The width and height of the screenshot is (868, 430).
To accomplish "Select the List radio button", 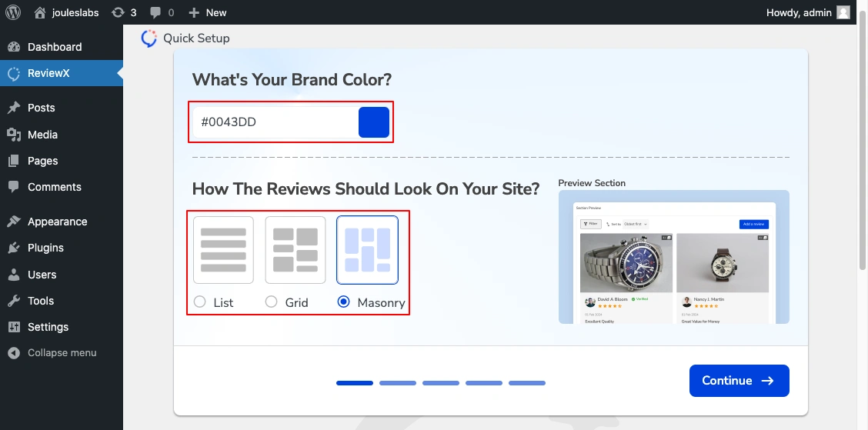I will (200, 302).
